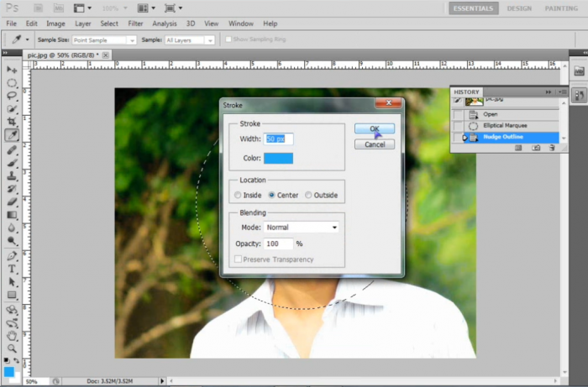
Task: Click the stroke Width input field
Action: [x=279, y=139]
